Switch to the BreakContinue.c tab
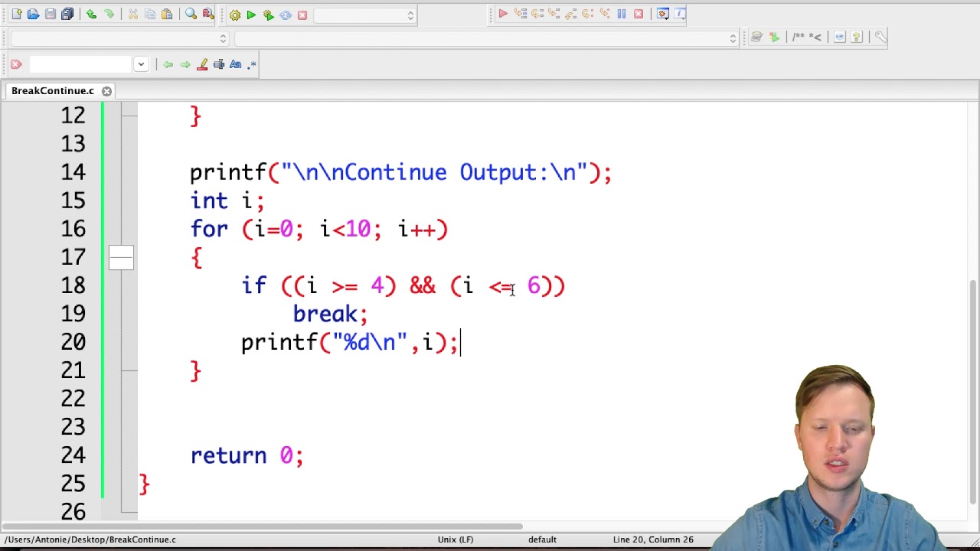 53,91
